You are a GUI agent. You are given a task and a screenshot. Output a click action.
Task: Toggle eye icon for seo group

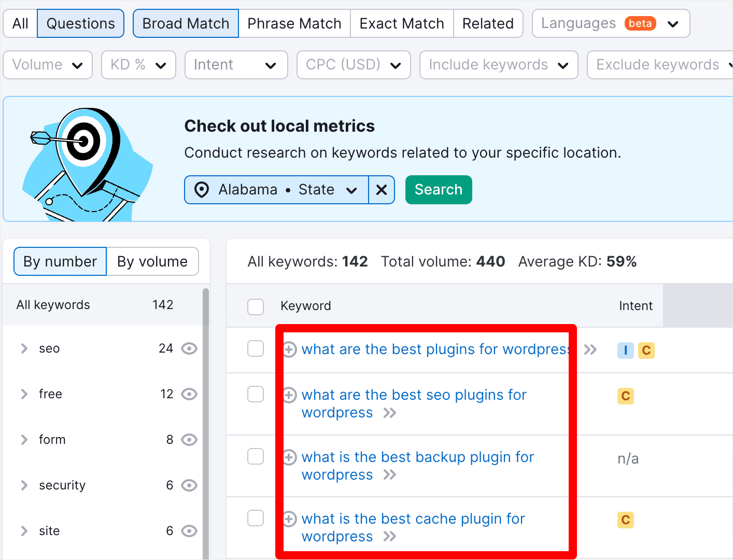point(189,348)
